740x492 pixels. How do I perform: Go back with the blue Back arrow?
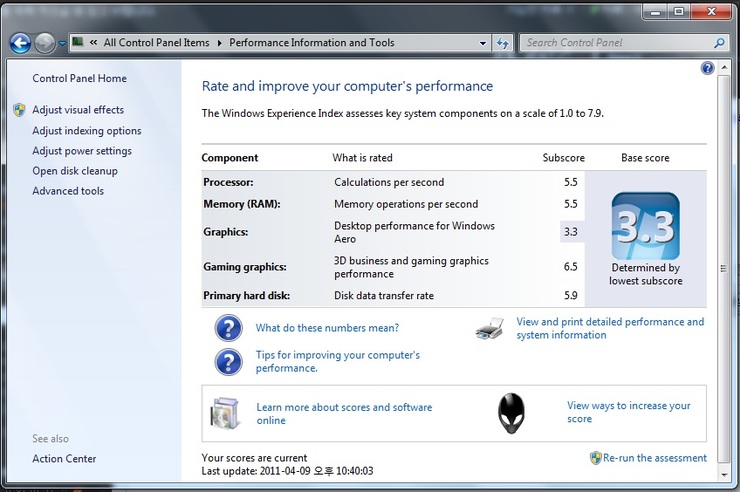click(x=21, y=43)
